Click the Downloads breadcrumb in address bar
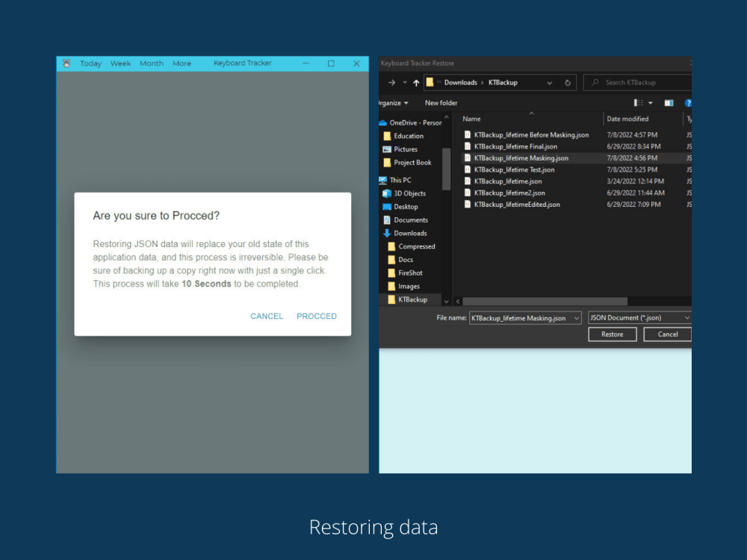 click(460, 82)
